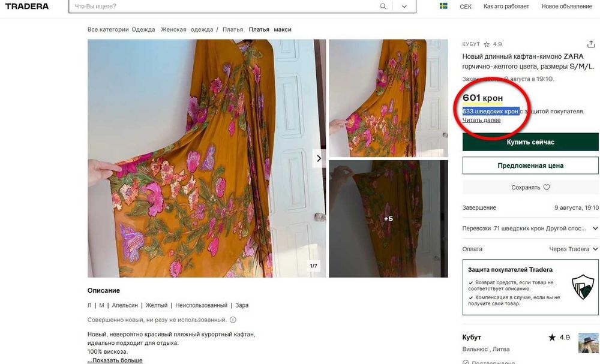
Task: Click the Swedish flag icon
Action: [x=443, y=6]
